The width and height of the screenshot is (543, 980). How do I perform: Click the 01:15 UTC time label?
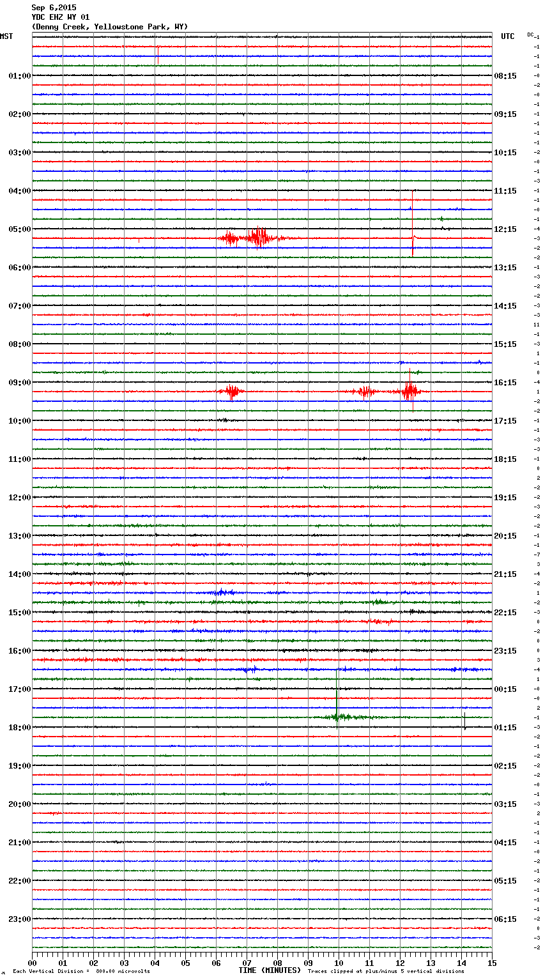tap(505, 728)
